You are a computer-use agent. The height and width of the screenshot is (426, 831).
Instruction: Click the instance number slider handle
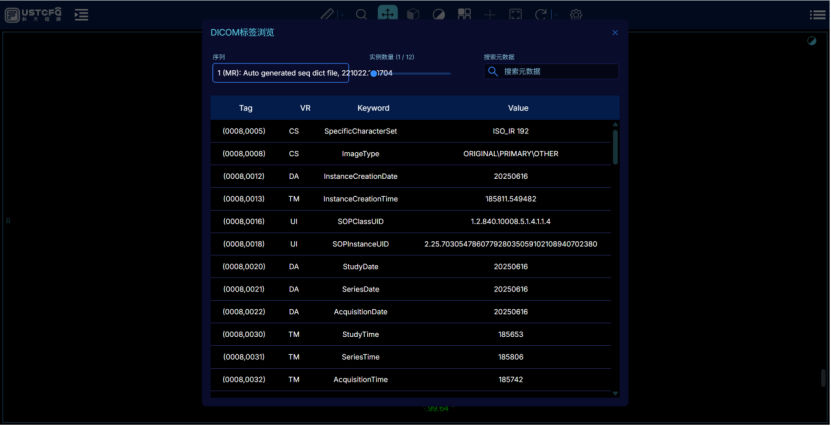pyautogui.click(x=374, y=73)
